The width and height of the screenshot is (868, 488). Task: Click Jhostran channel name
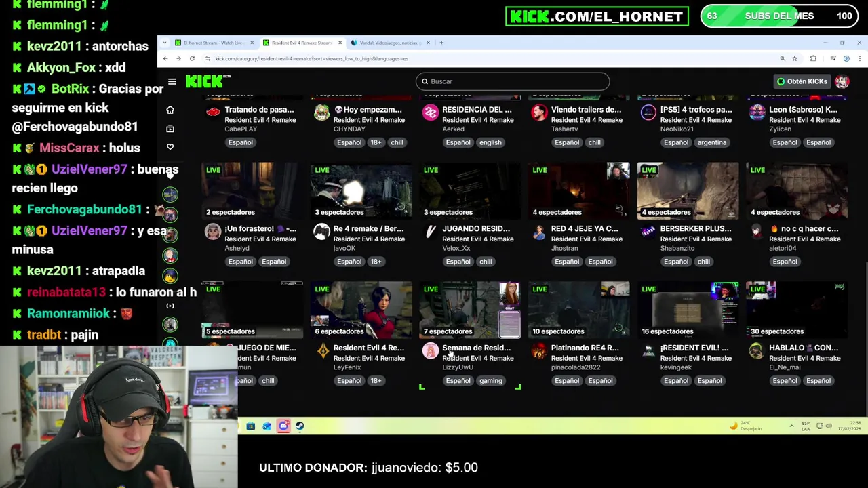(564, 249)
